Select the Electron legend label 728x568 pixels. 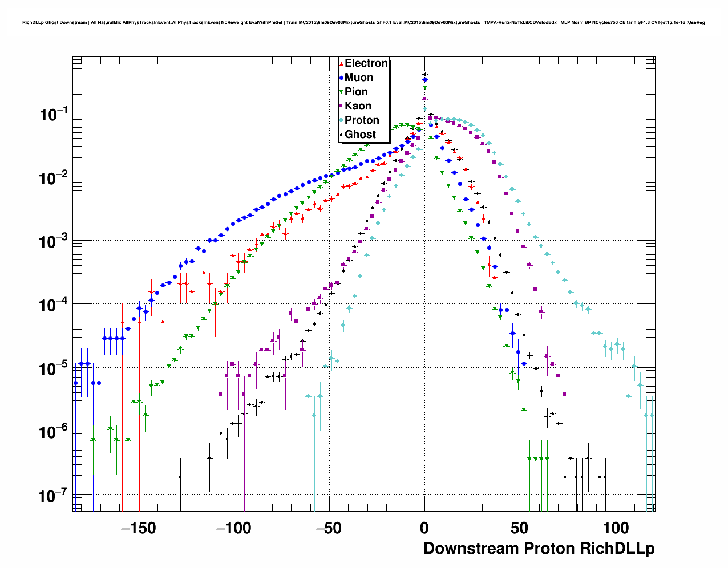(x=366, y=63)
